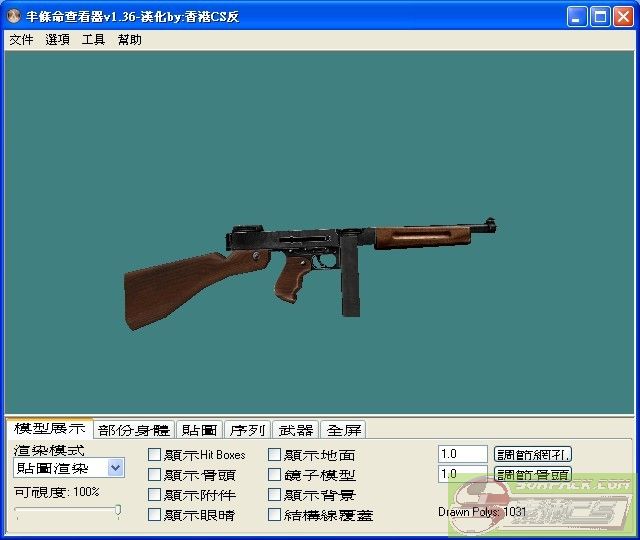Viewport: 640px width, 540px height.
Task: Open the 選項 menu
Action: pos(57,40)
